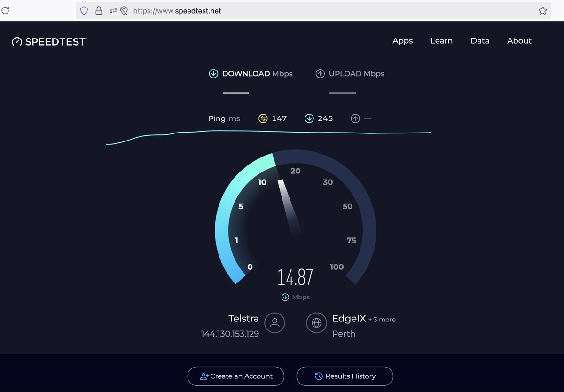Open the Learn menu

point(442,41)
